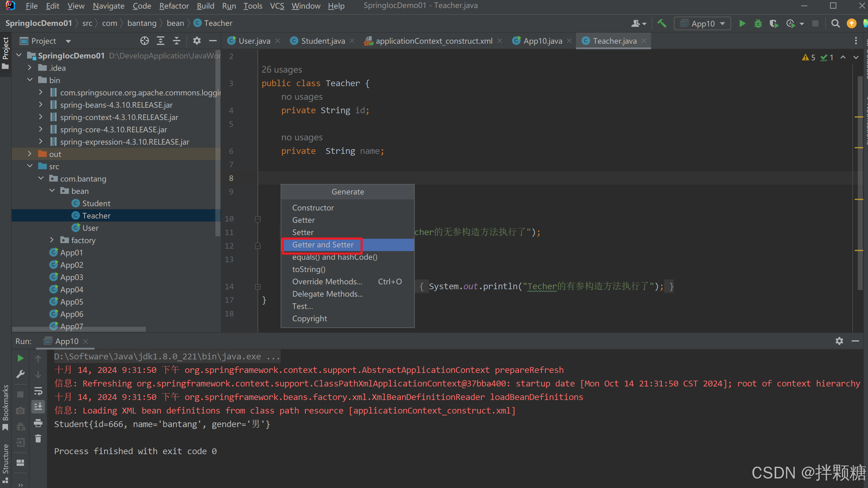Switch to Student.java editor tab

tap(322, 41)
